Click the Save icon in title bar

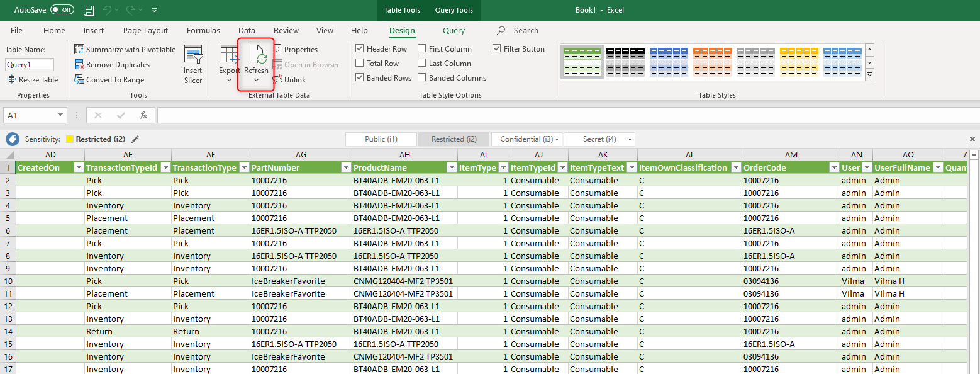89,10
